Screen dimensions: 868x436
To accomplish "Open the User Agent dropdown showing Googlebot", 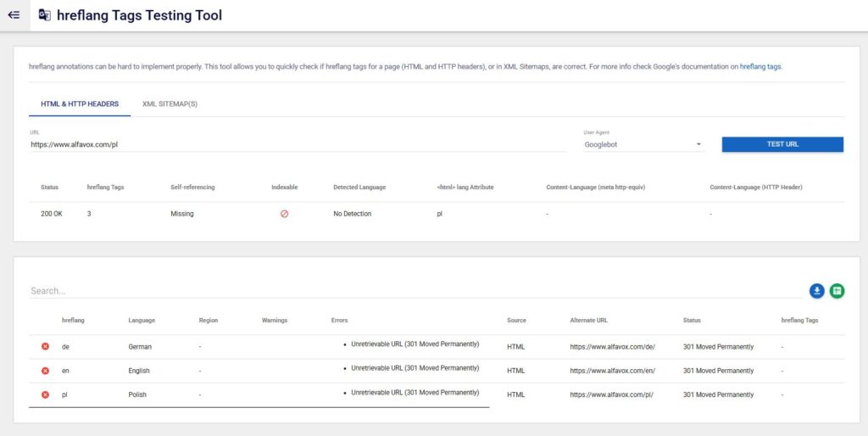I will point(643,144).
